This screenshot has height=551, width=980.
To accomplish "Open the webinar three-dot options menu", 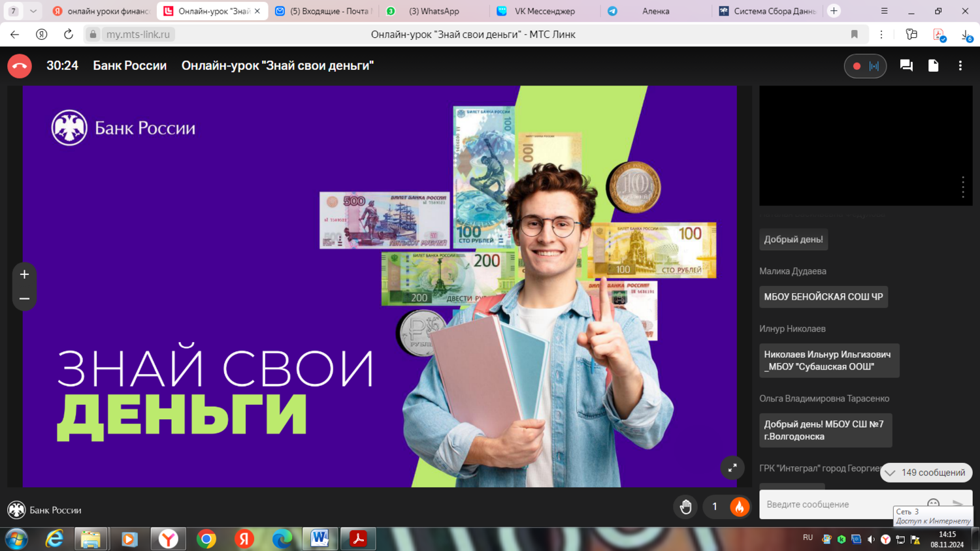I will [x=960, y=65].
